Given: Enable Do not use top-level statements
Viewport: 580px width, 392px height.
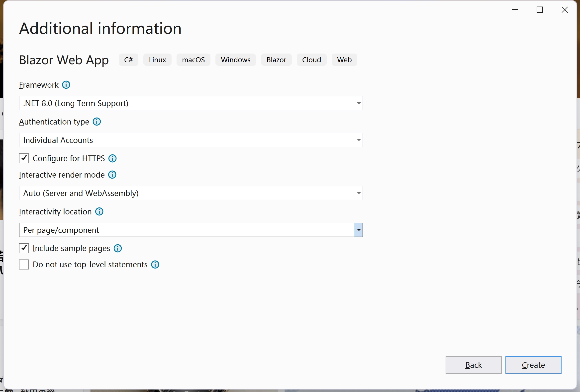Looking at the screenshot, I should point(24,264).
